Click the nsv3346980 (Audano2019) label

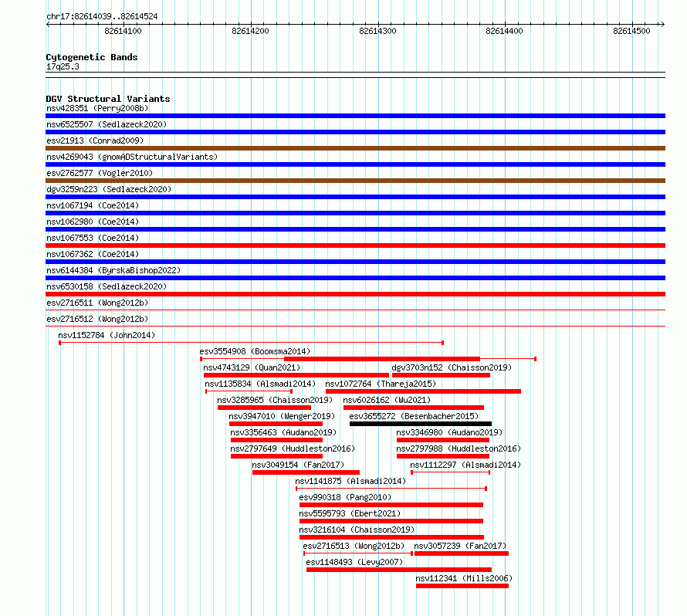tap(449, 432)
